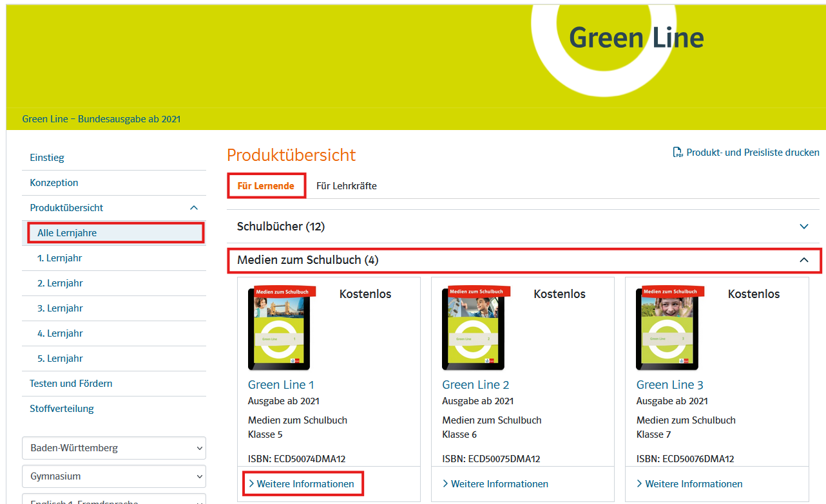Open the PDF icon for the price list

678,153
